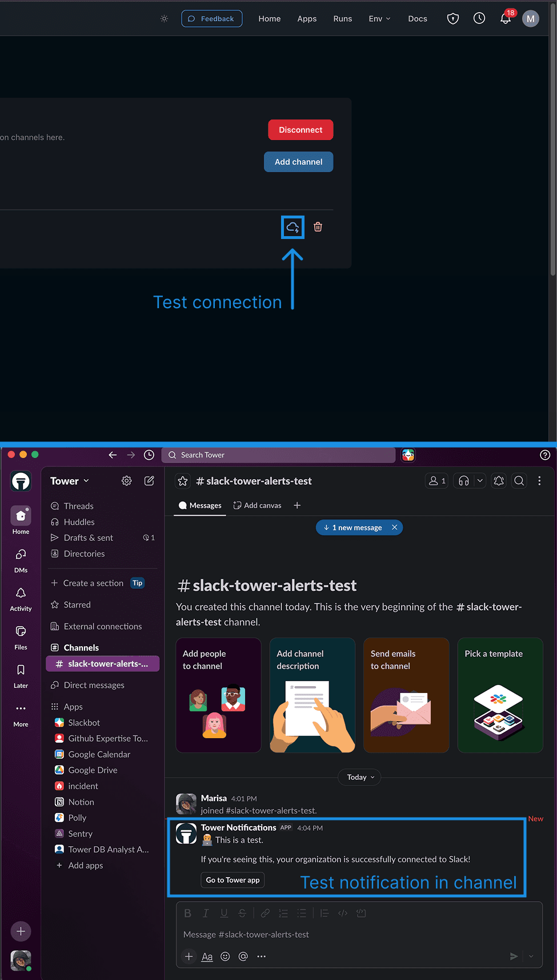
Task: Start a huddle with headphones icon
Action: pos(464,481)
